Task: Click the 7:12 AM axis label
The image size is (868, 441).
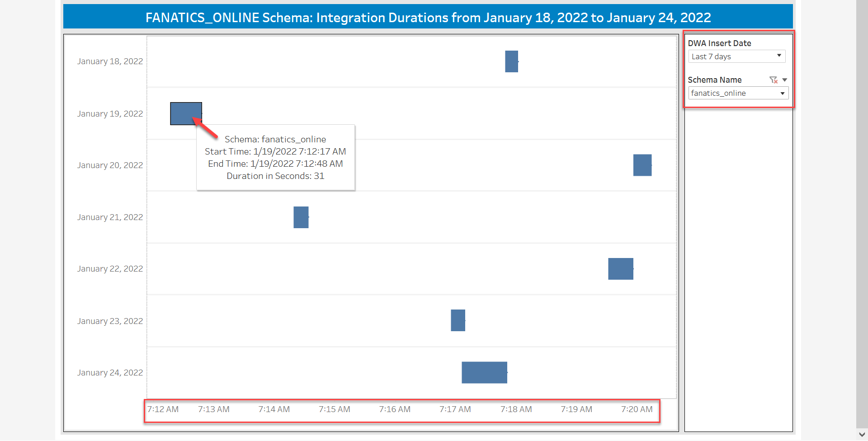Action: tap(163, 409)
